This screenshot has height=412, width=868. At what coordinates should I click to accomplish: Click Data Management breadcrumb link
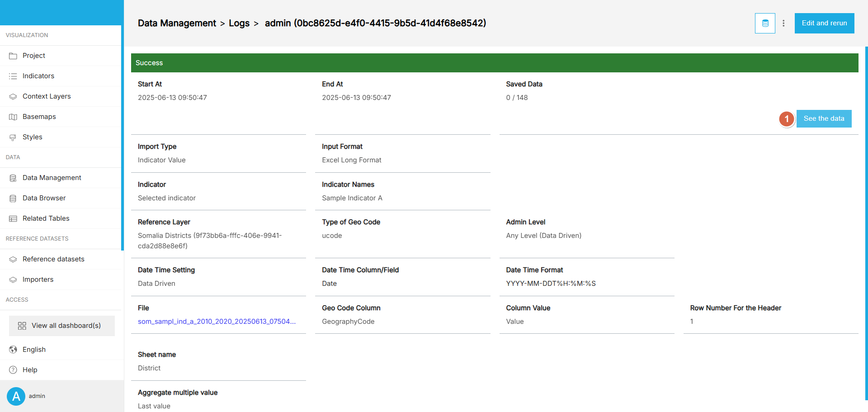tap(177, 23)
